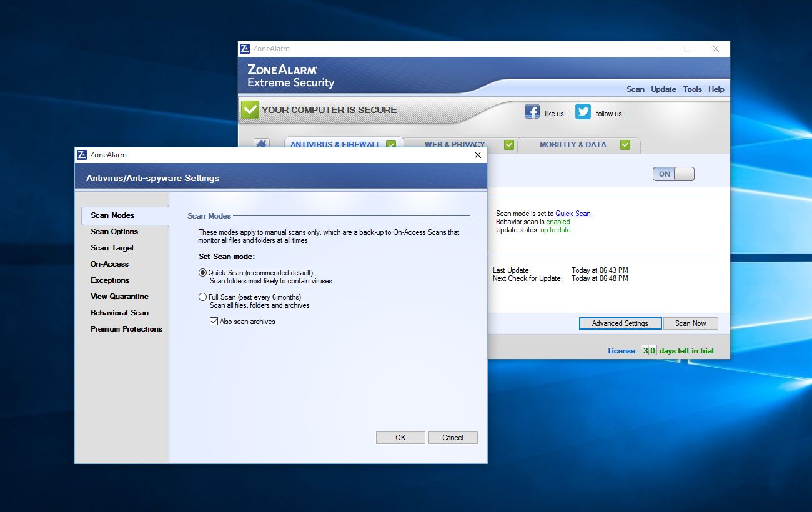Click Cancel in settings dialog

click(453, 438)
